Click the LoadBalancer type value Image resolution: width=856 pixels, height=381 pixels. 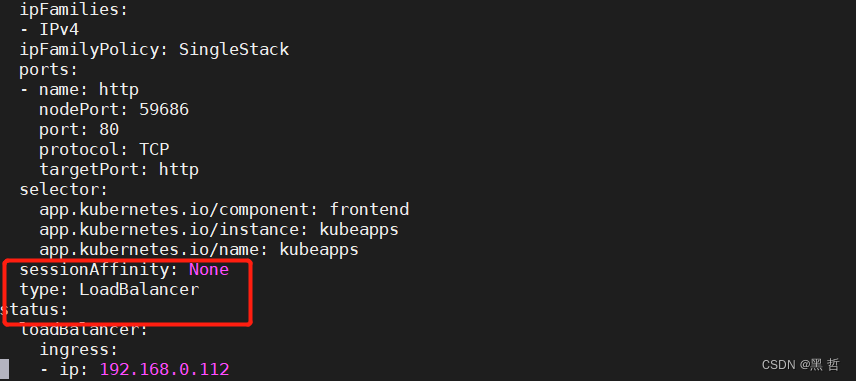(x=139, y=290)
